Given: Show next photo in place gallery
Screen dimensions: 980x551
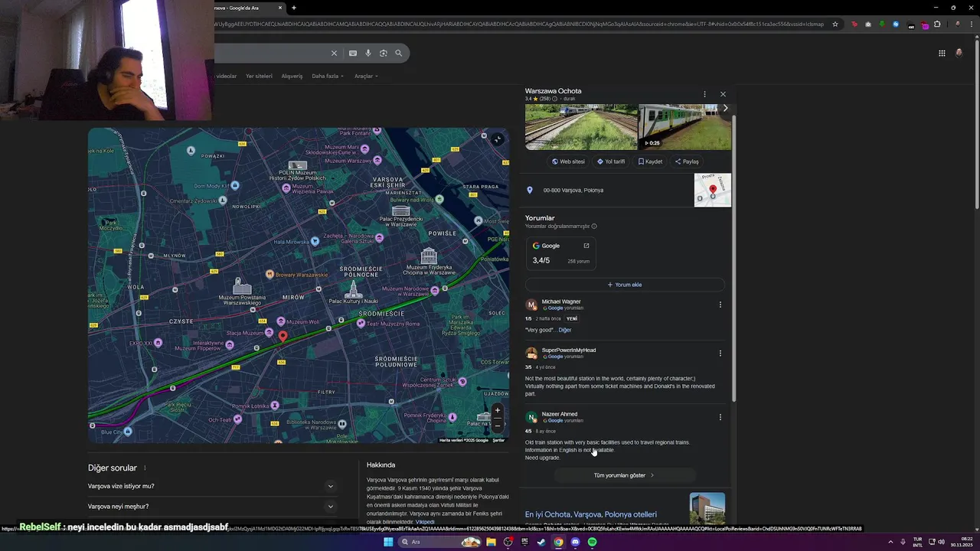Looking at the screenshot, I should click(x=726, y=108).
